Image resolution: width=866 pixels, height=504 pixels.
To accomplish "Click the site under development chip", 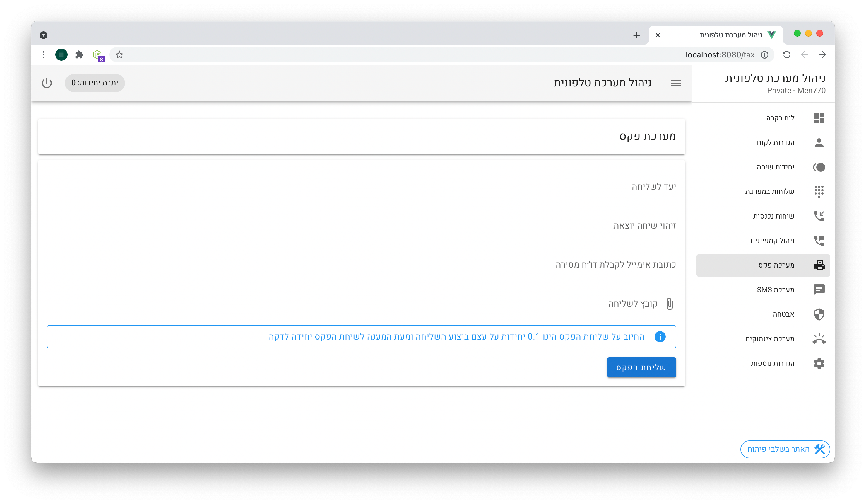I will coord(785,449).
